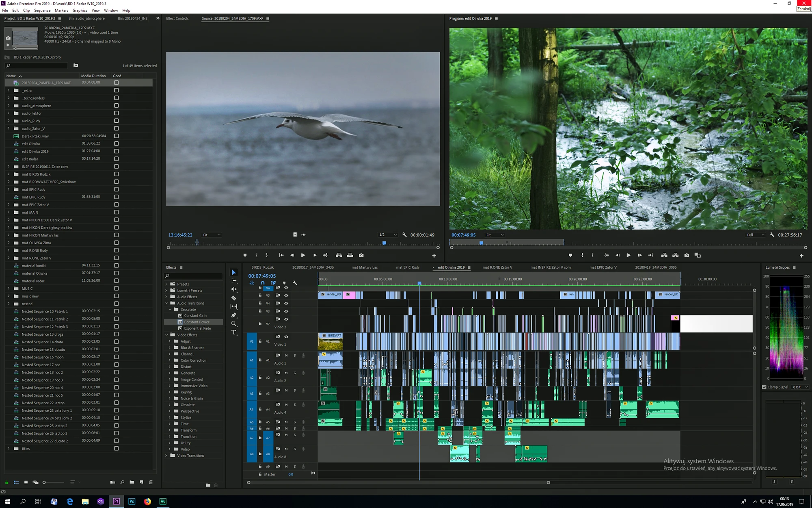This screenshot has width=812, height=508.
Task: Open Program monitor button editor plus
Action: [801, 256]
